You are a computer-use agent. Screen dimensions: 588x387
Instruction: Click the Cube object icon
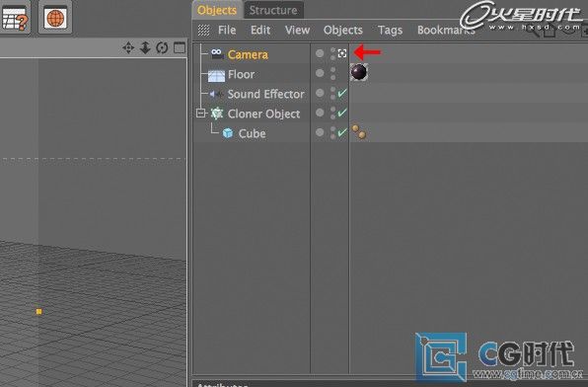tap(228, 133)
